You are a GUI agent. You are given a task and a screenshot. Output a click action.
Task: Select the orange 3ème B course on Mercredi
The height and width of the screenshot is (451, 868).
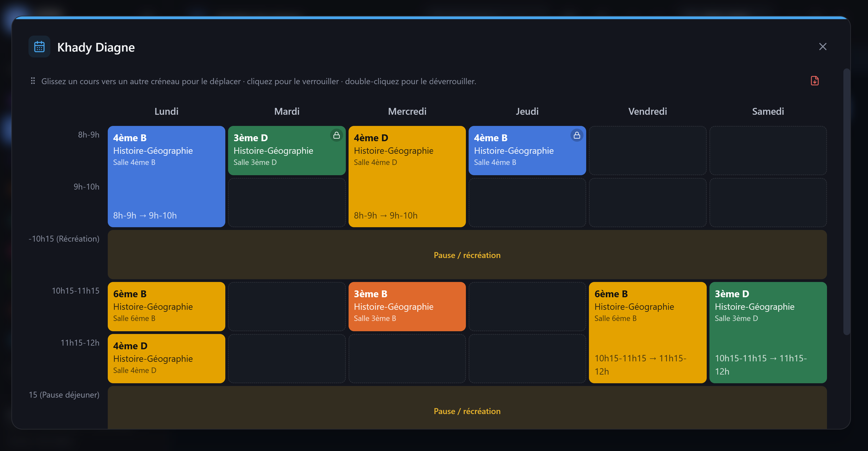[x=407, y=307]
